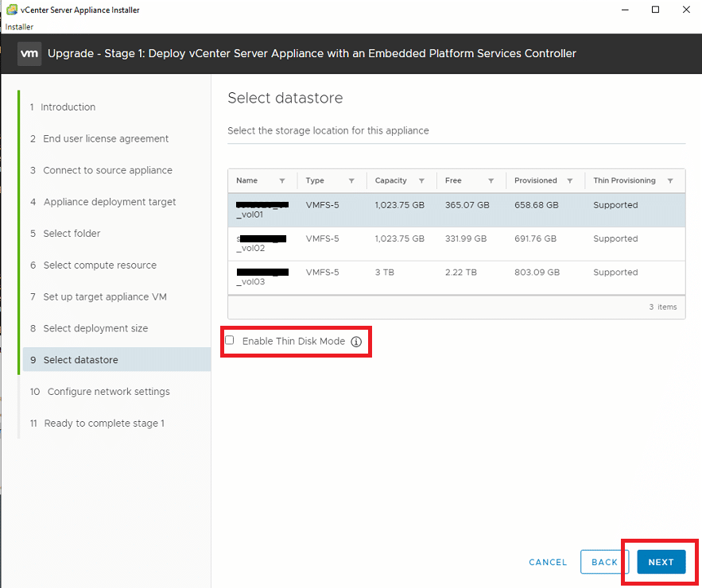This screenshot has width=702, height=588.
Task: Select the _vol03 datastore row
Action: point(456,277)
